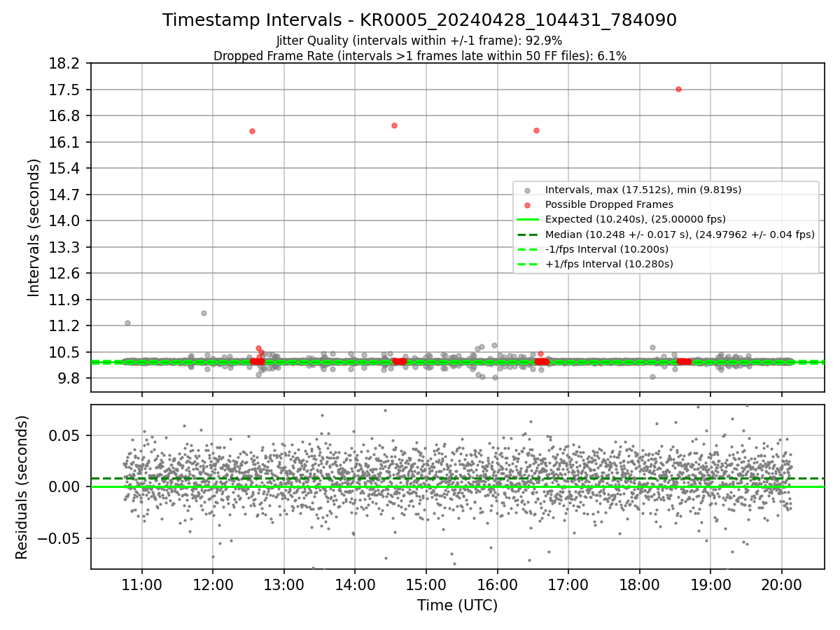Click the gray interval point near 11.5 seconds
The height and width of the screenshot is (630, 840).
204,313
